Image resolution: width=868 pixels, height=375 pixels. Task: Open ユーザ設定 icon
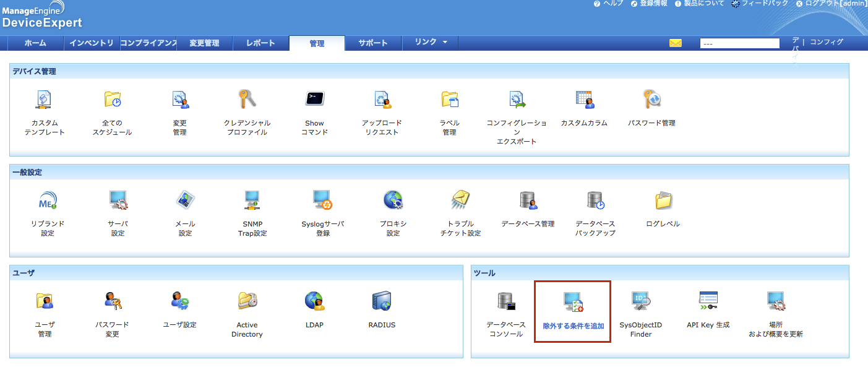coord(179,301)
